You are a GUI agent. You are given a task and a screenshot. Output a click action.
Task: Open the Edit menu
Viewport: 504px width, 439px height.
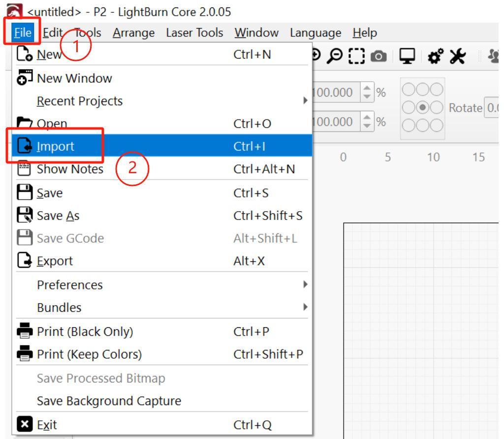[53, 32]
